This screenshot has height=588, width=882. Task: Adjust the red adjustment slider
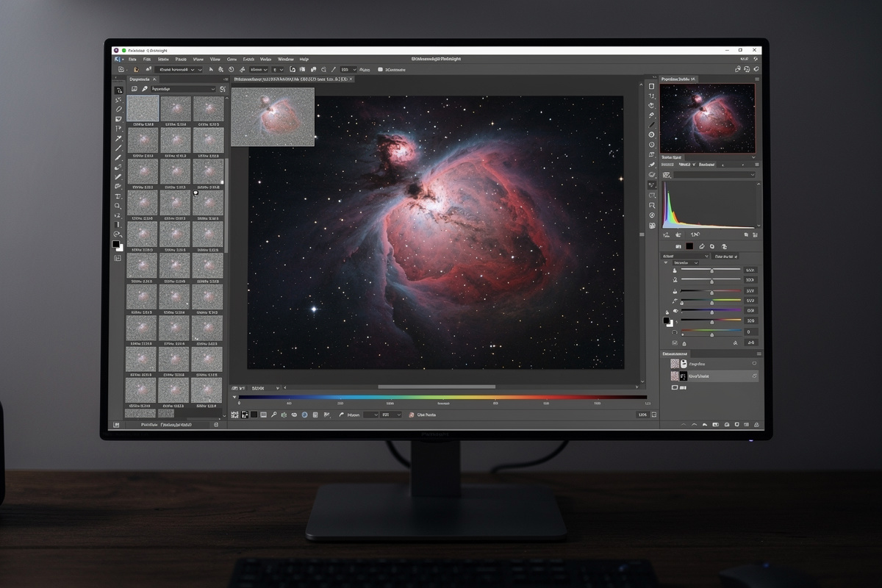click(711, 291)
